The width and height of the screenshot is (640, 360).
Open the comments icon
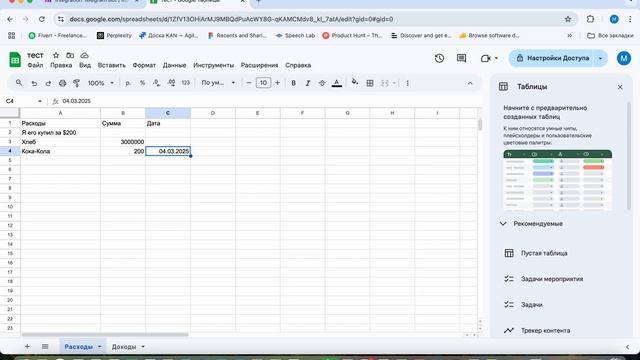pyautogui.click(x=461, y=58)
